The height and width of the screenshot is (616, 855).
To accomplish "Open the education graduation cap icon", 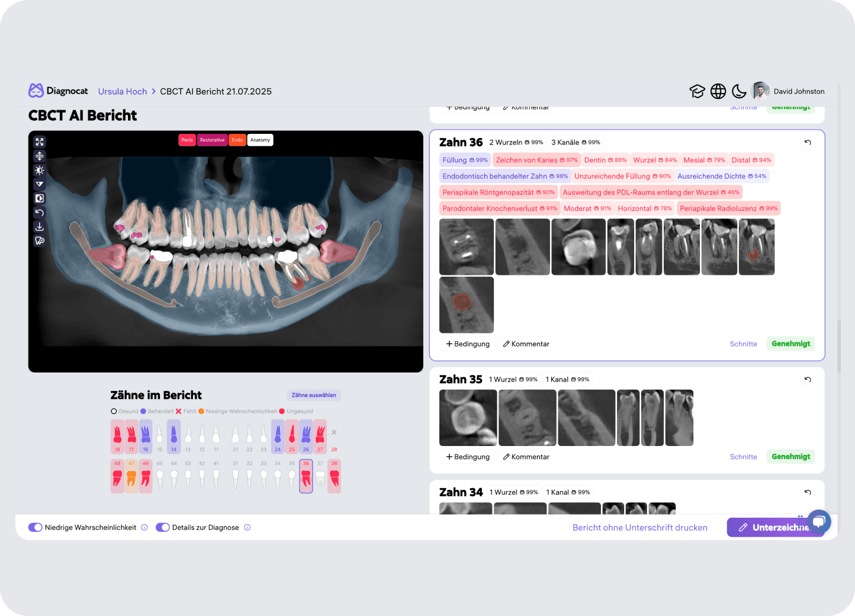I will (697, 91).
